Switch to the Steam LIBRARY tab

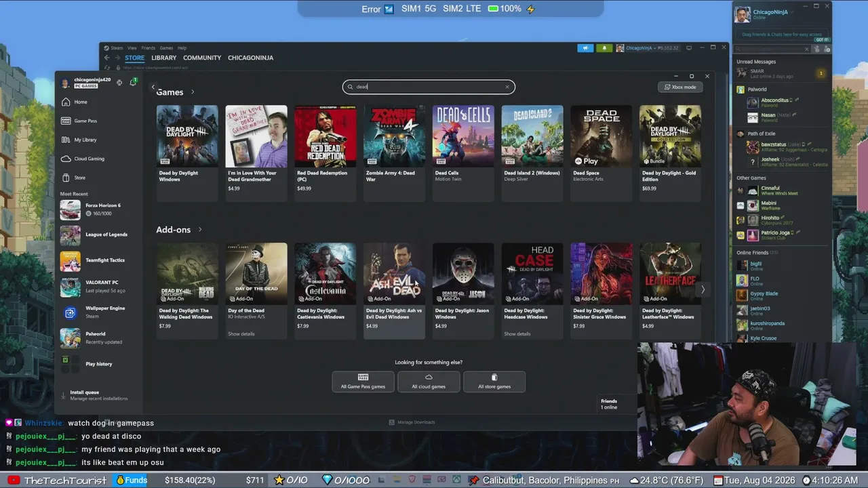[x=164, y=58]
